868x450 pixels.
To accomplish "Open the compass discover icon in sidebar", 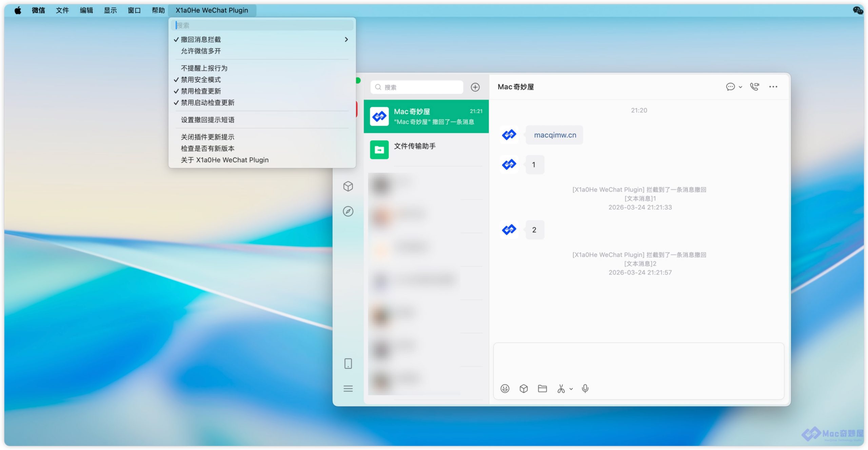I will 348,211.
